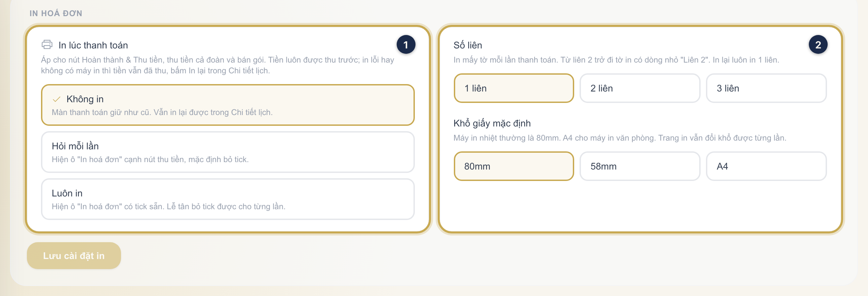Select the Luôn in option
This screenshot has height=296, width=868.
coord(228,199)
